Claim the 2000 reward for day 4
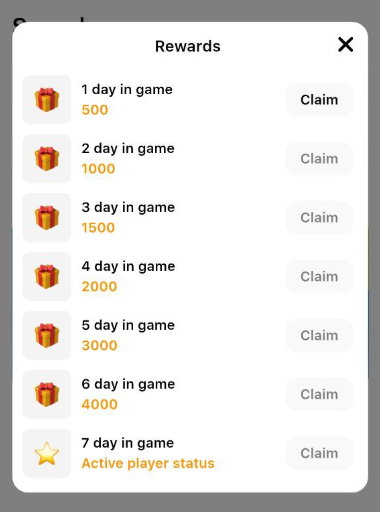This screenshot has width=380, height=512. pyautogui.click(x=319, y=276)
